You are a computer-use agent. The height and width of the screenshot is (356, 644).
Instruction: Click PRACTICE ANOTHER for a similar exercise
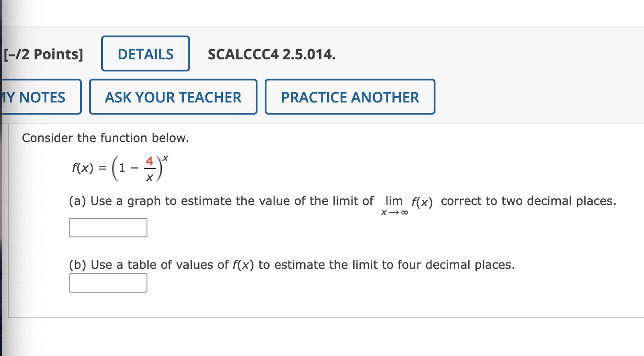pos(350,97)
